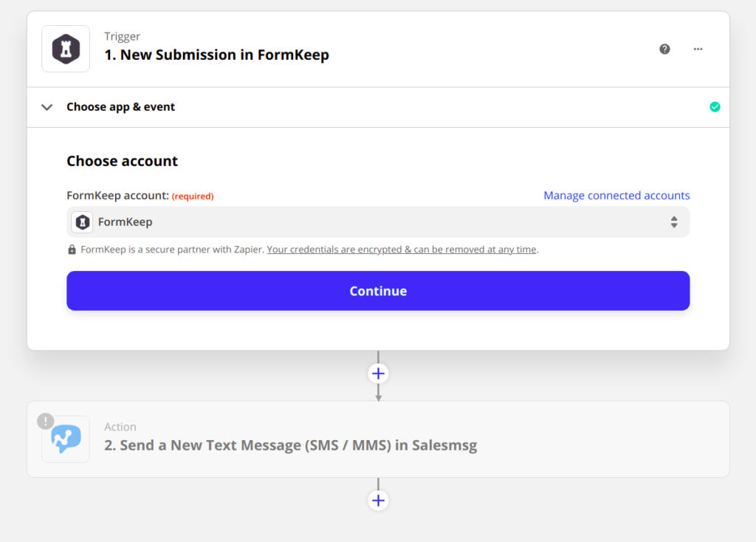The image size is (756, 542).
Task: Click the warning exclamation badge on action step
Action: tap(46, 421)
